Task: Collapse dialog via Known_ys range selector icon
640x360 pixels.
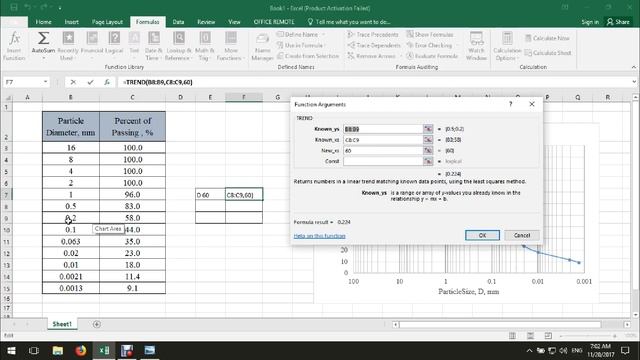Action: pyautogui.click(x=428, y=129)
